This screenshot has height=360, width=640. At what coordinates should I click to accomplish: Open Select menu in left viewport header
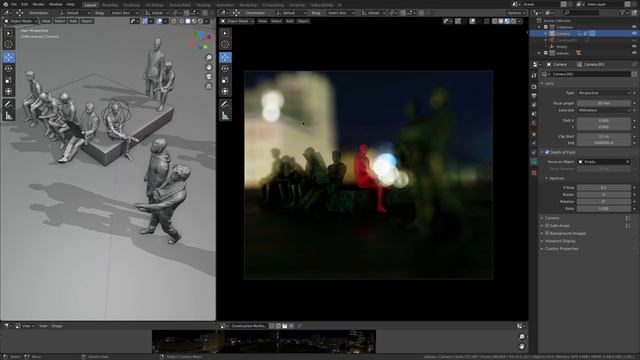point(60,21)
